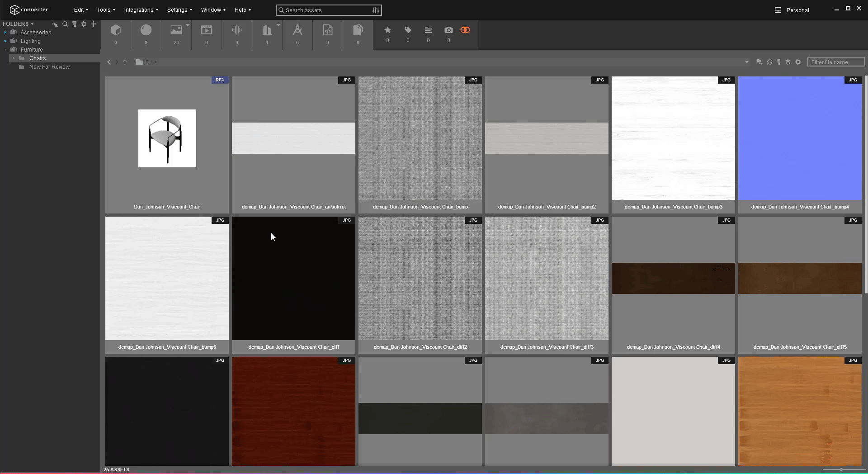The height and width of the screenshot is (474, 868).
Task: Expand the Accessories folder arrow
Action: (5, 33)
